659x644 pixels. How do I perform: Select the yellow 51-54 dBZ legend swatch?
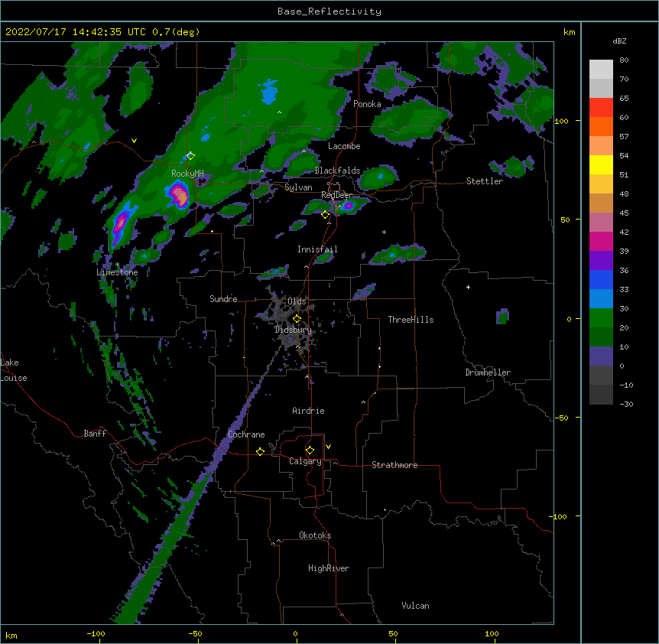coord(601,164)
